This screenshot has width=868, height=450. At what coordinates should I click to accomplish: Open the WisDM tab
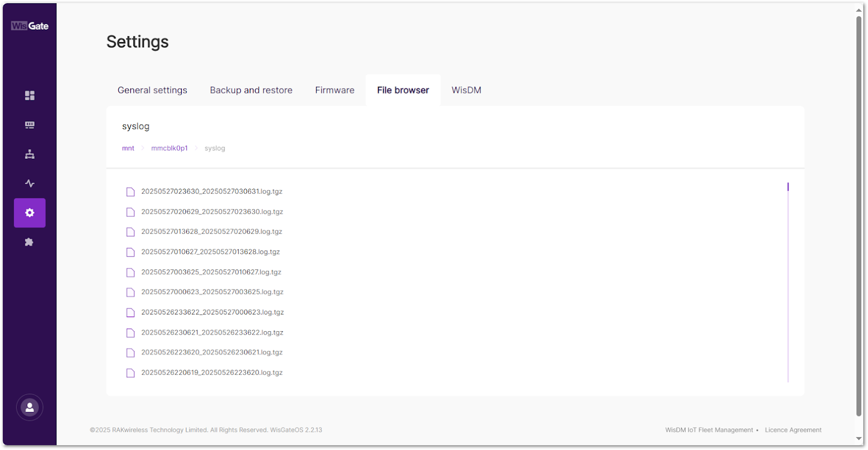466,90
